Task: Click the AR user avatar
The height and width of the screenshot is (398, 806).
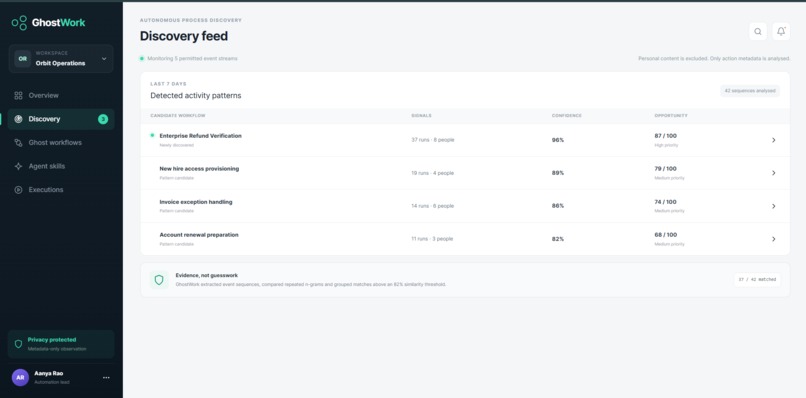Action: point(20,377)
